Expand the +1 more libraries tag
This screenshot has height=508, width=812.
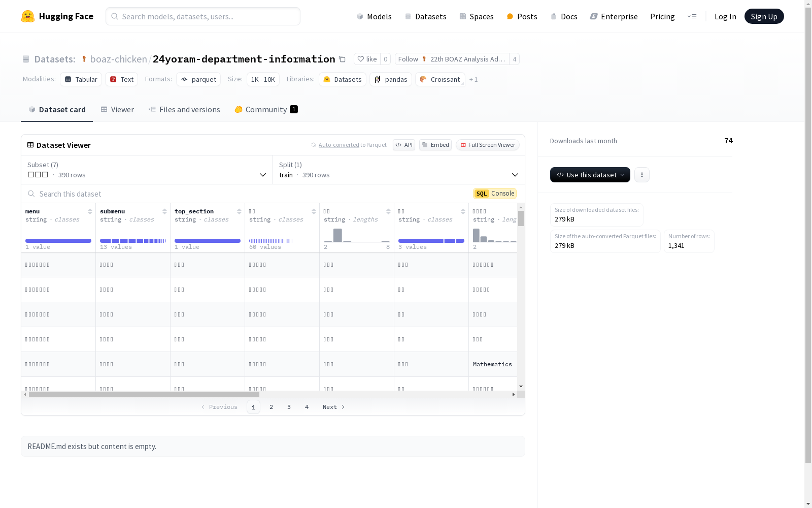click(473, 79)
